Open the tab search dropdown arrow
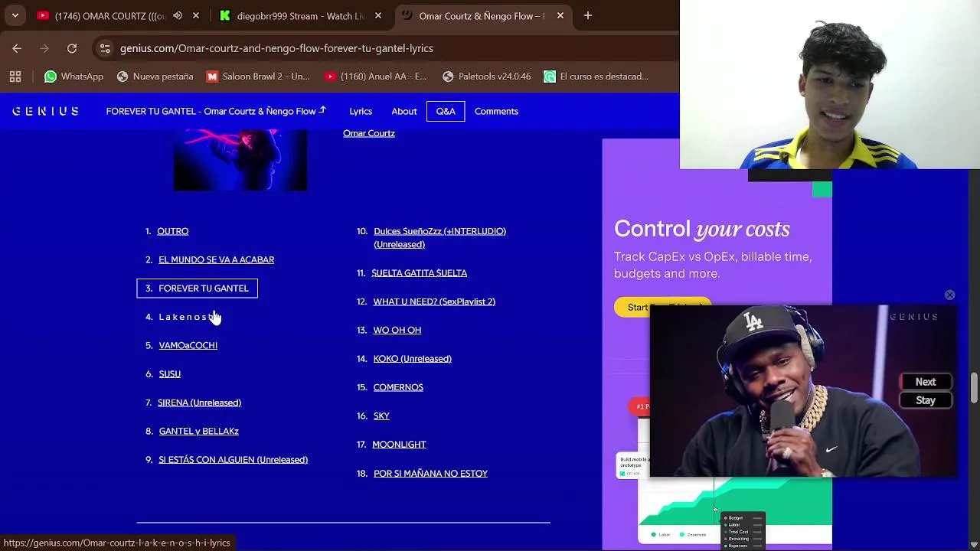980x551 pixels. [15, 15]
